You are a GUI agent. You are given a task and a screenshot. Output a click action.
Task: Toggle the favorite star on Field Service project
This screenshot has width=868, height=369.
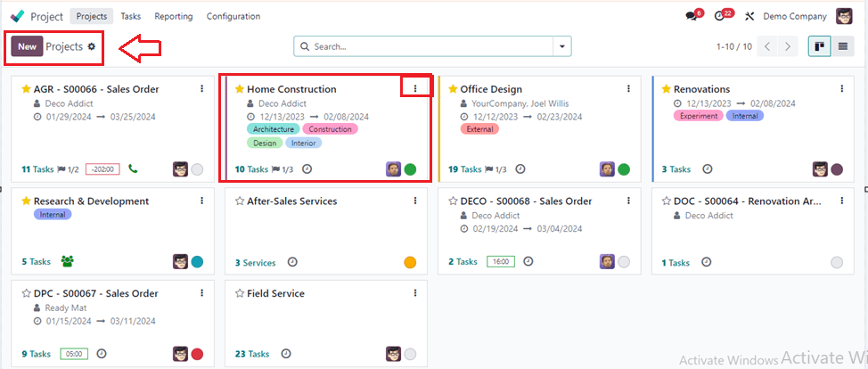(x=240, y=293)
